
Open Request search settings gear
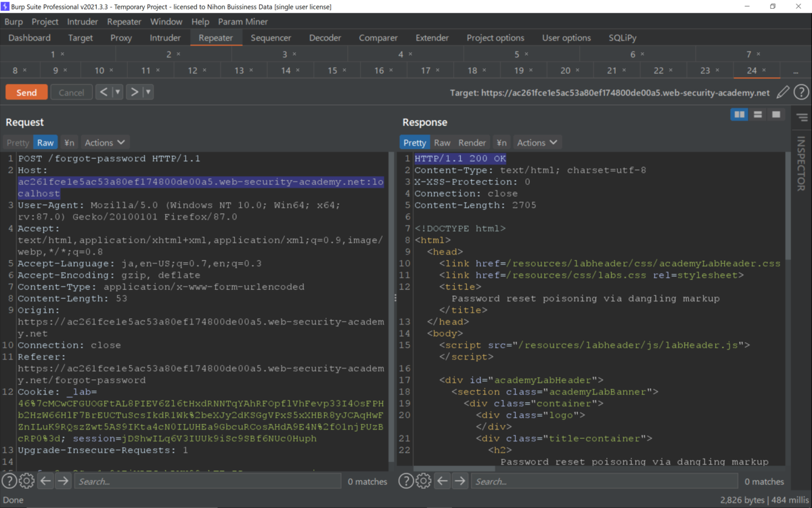26,481
